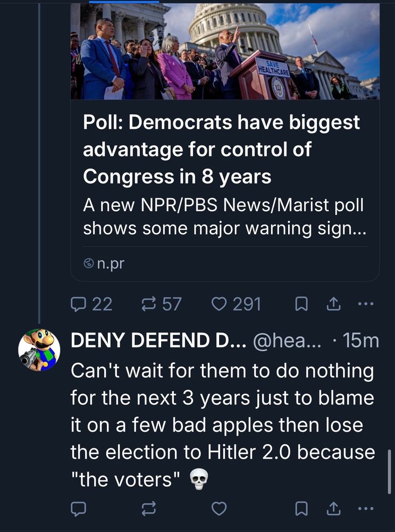Image resolution: width=395 pixels, height=532 pixels.
Task: Share DENY DEFEND's comment
Action: tap(332, 509)
